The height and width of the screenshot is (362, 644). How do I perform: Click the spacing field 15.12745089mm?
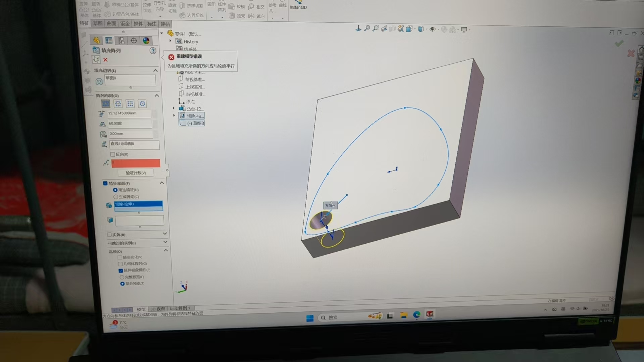[129, 114]
